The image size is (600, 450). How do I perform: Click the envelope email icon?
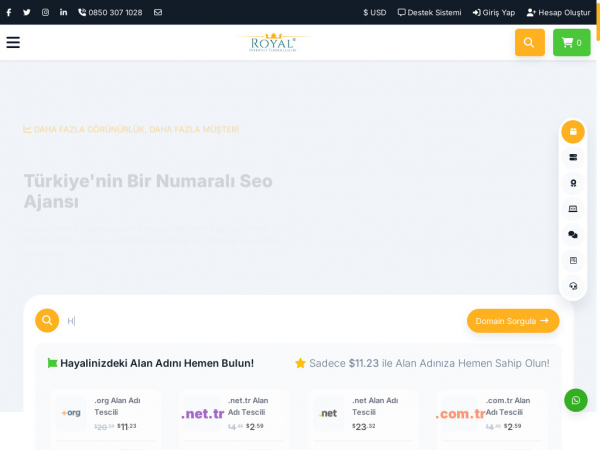(158, 12)
